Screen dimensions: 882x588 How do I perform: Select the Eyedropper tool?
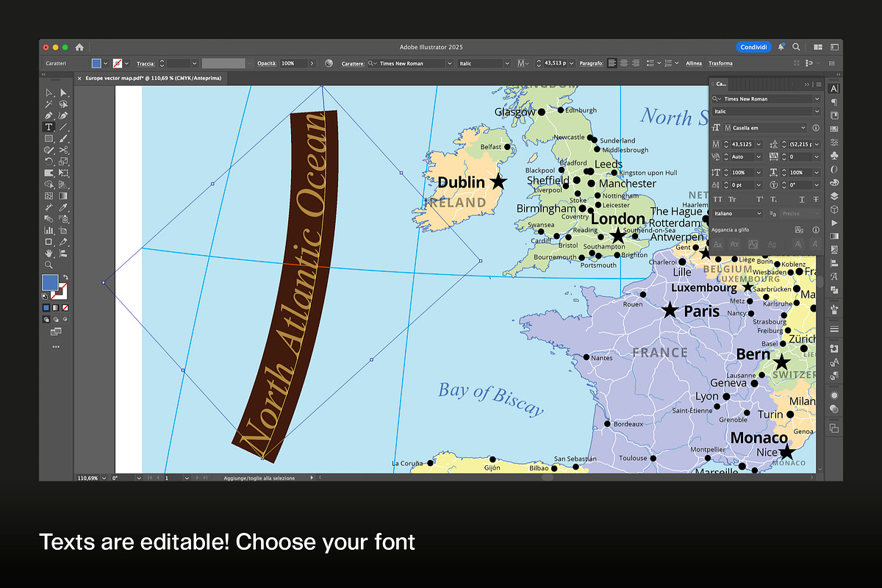pyautogui.click(x=63, y=207)
